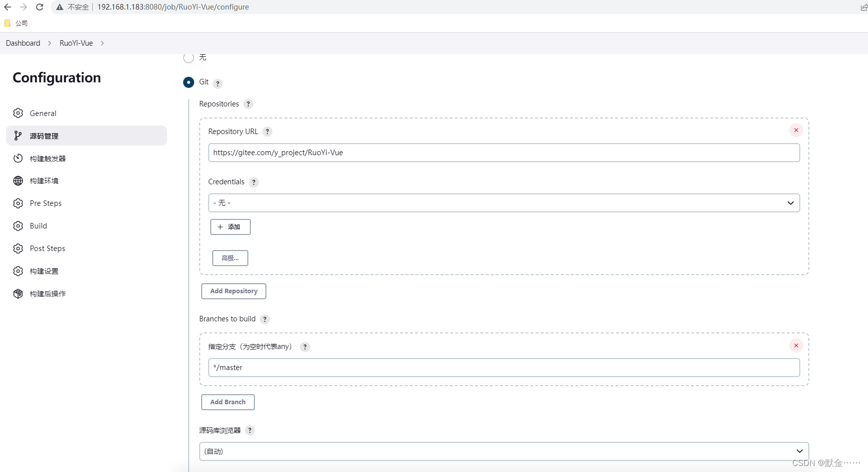
Task: Open help for Repositories
Action: [248, 104]
